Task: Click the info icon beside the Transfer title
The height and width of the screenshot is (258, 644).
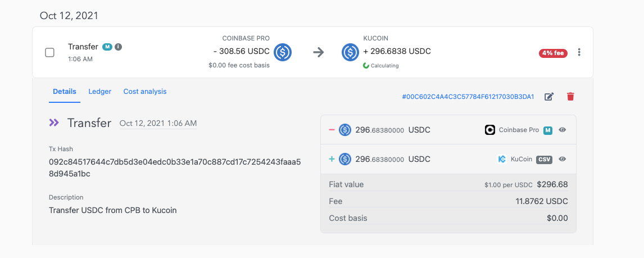Action: coord(118,47)
